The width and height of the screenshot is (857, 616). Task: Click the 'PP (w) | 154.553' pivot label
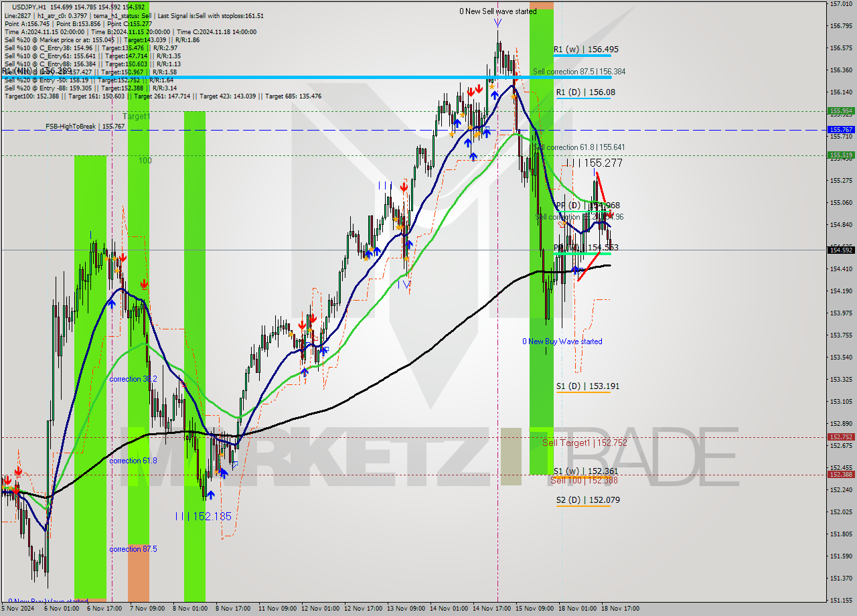[x=586, y=248]
